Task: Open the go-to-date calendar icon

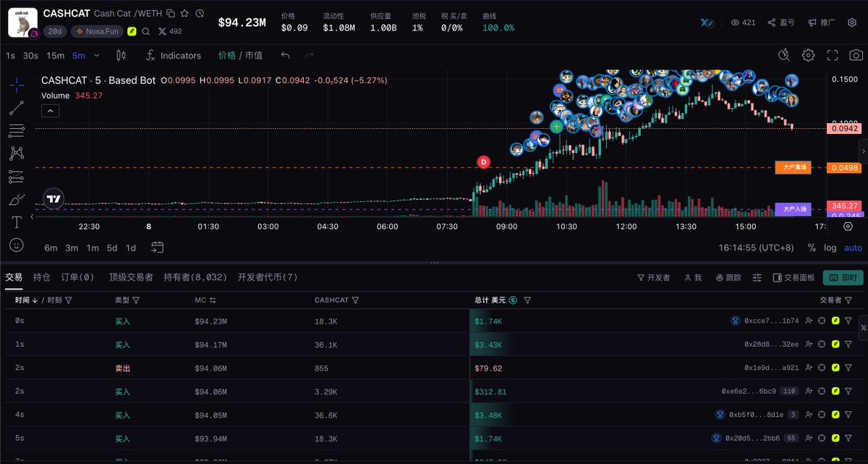Action: (x=157, y=248)
